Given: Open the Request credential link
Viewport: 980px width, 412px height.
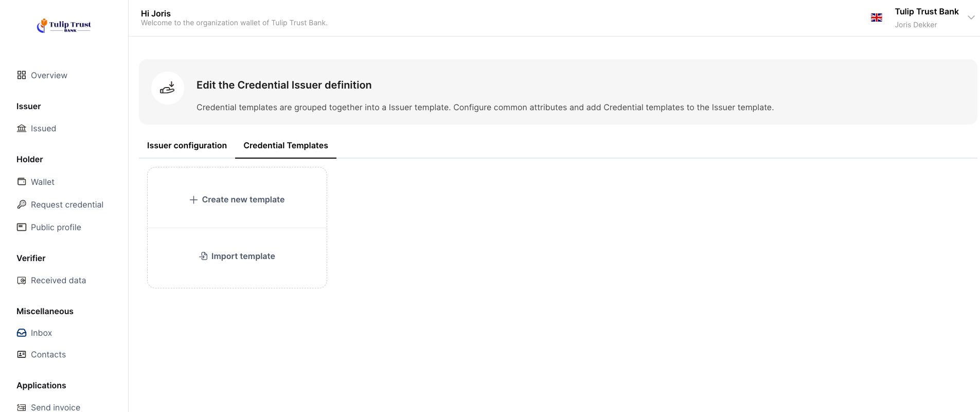Looking at the screenshot, I should pyautogui.click(x=67, y=204).
